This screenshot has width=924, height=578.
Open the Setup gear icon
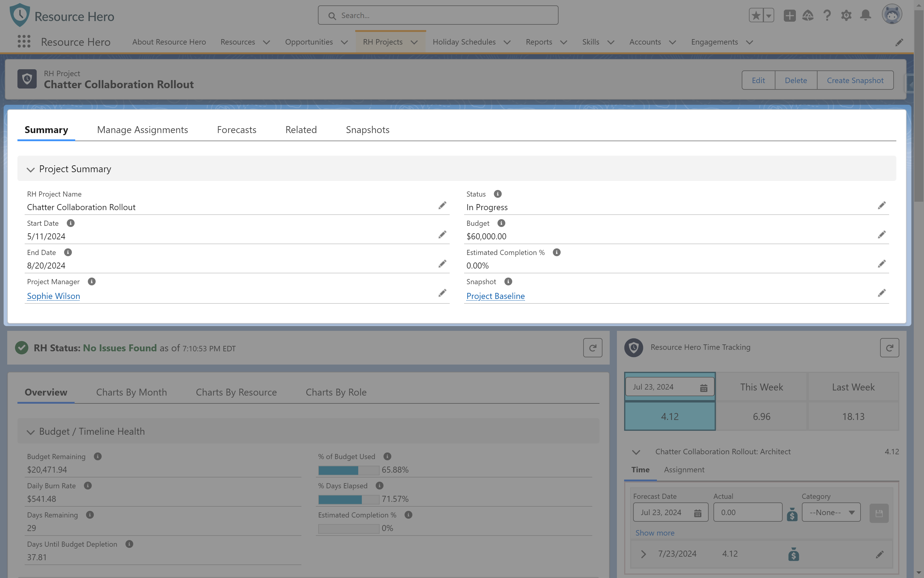tap(846, 15)
